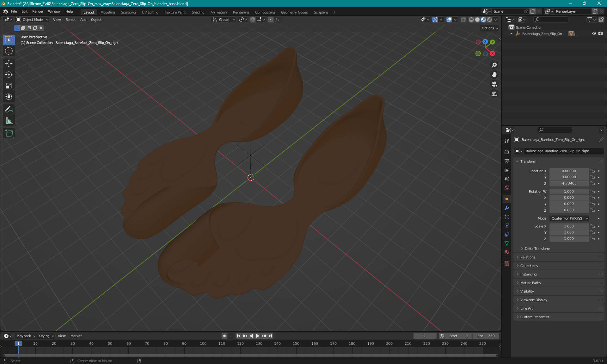
Task: Open the Options dropdown in viewport
Action: 490,28
